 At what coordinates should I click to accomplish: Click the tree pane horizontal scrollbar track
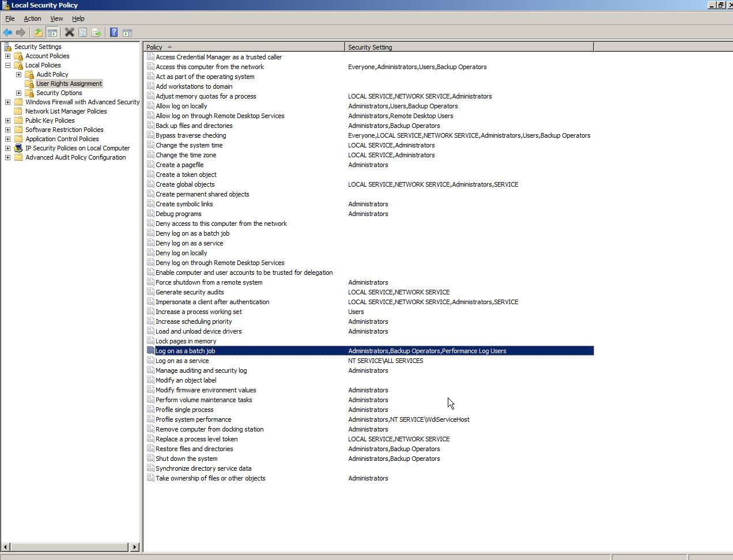69,547
